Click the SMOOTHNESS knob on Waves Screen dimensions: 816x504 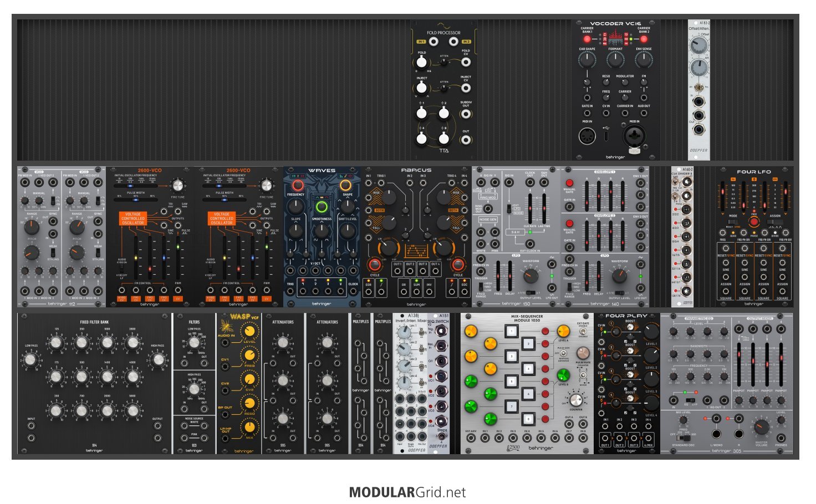coord(322,230)
